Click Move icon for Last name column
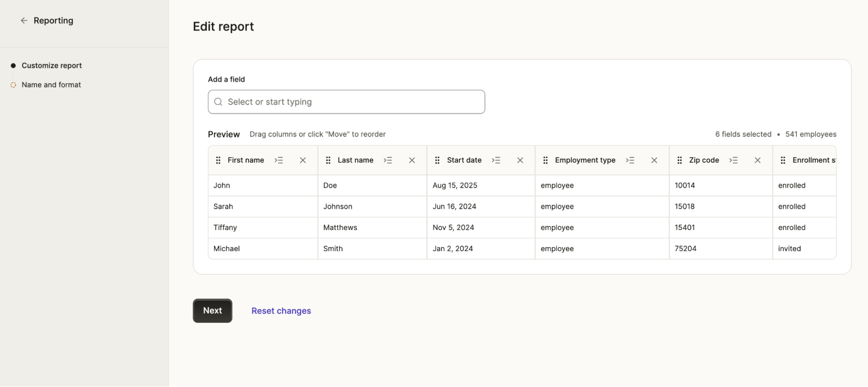 (388, 161)
